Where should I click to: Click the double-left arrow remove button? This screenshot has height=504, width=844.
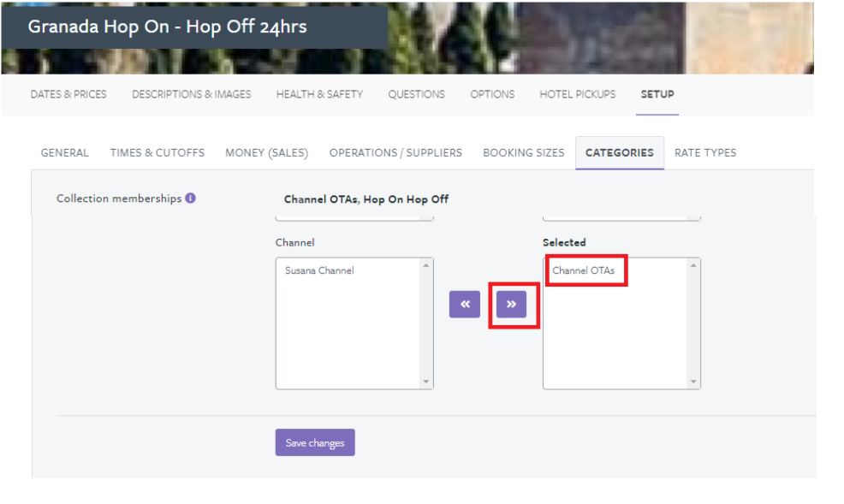click(x=465, y=304)
